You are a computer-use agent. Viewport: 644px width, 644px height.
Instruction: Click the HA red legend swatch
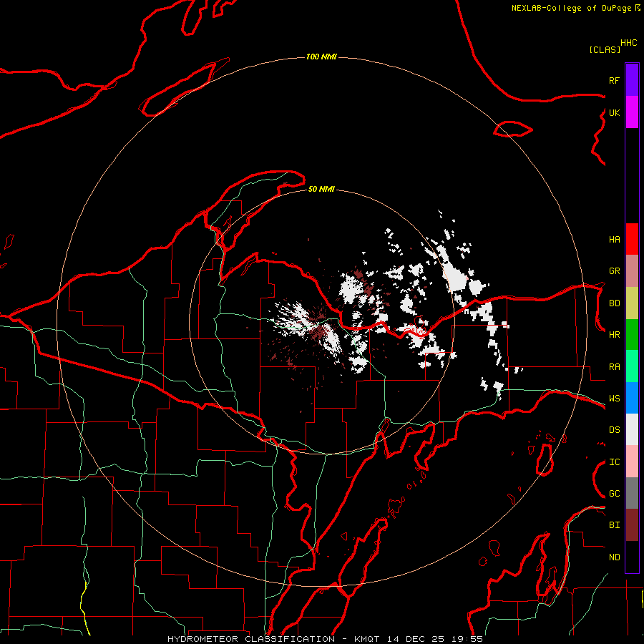point(632,239)
